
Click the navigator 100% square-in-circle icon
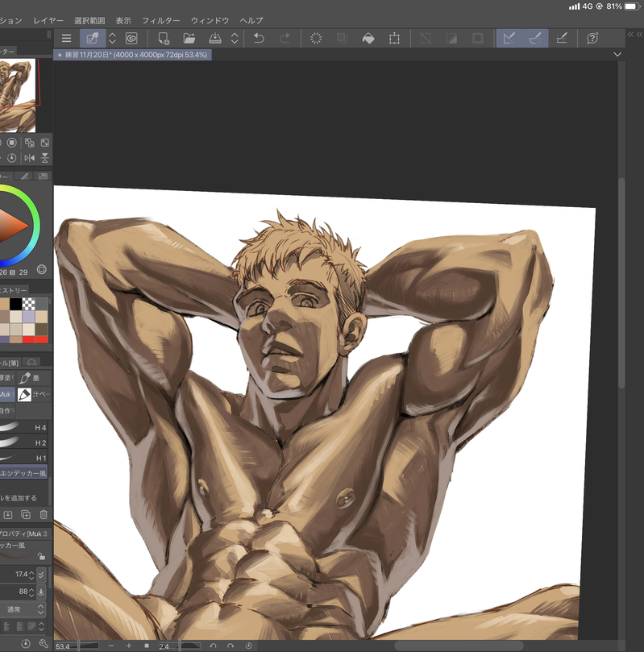(11, 143)
